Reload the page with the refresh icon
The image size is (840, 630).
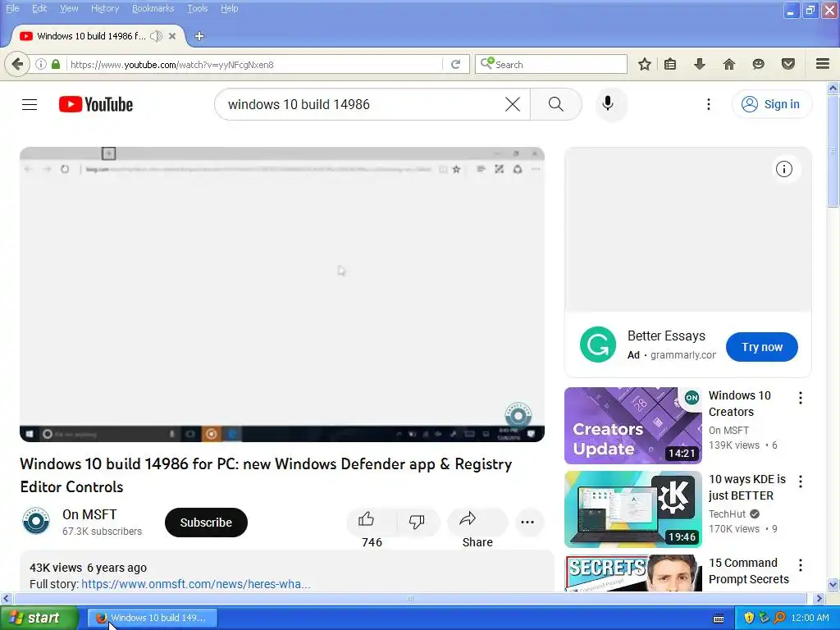click(455, 64)
